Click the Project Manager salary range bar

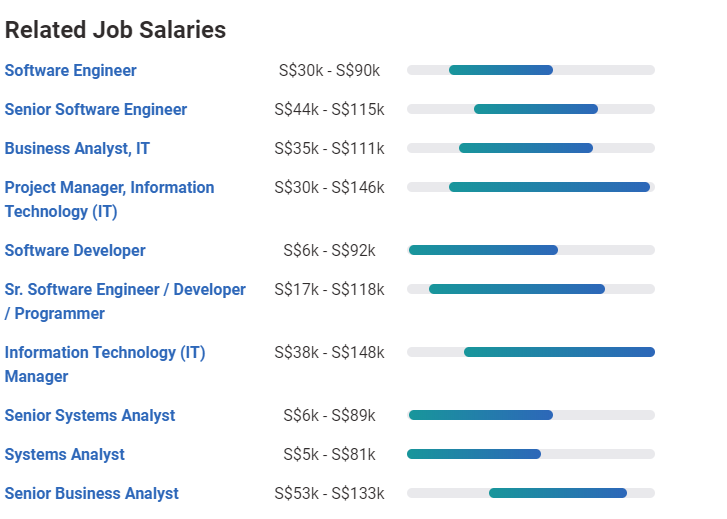click(x=549, y=187)
